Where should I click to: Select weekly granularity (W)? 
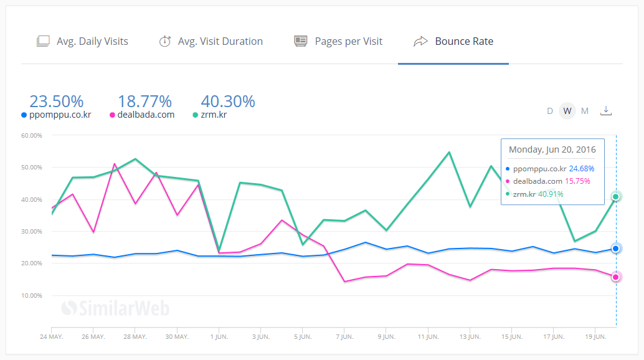[567, 111]
